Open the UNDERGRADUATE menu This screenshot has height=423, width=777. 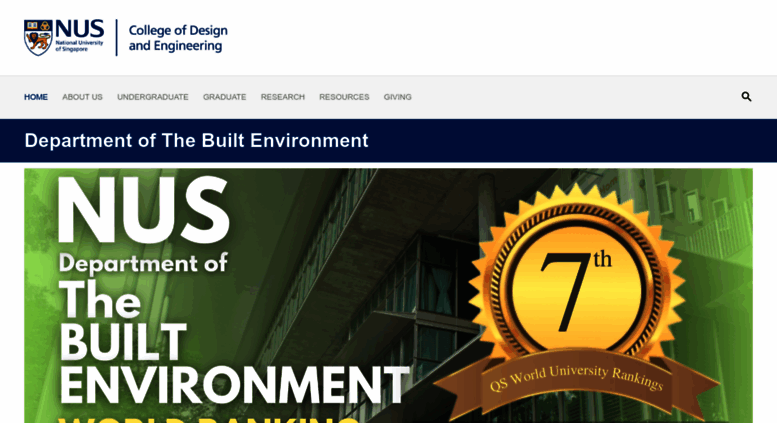click(153, 97)
